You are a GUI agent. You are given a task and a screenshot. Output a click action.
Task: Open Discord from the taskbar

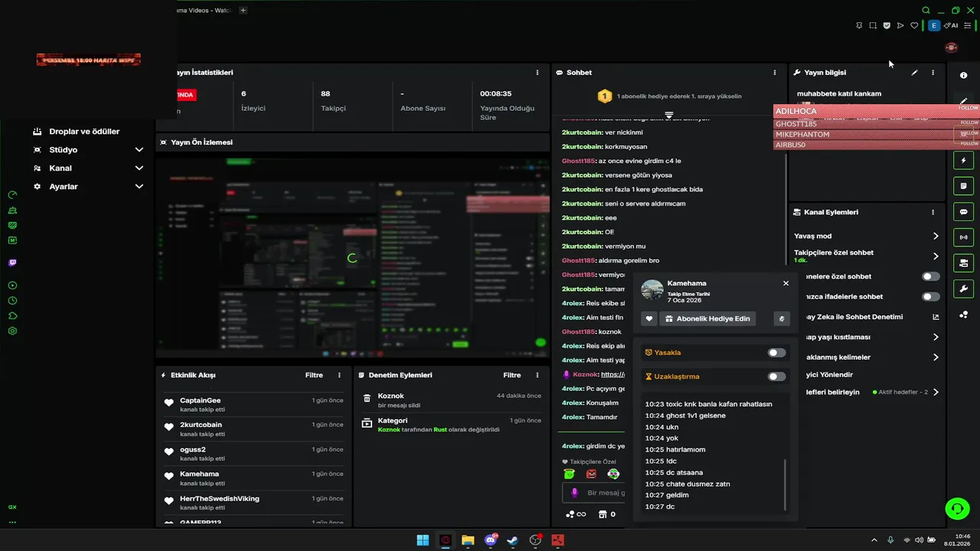490,540
